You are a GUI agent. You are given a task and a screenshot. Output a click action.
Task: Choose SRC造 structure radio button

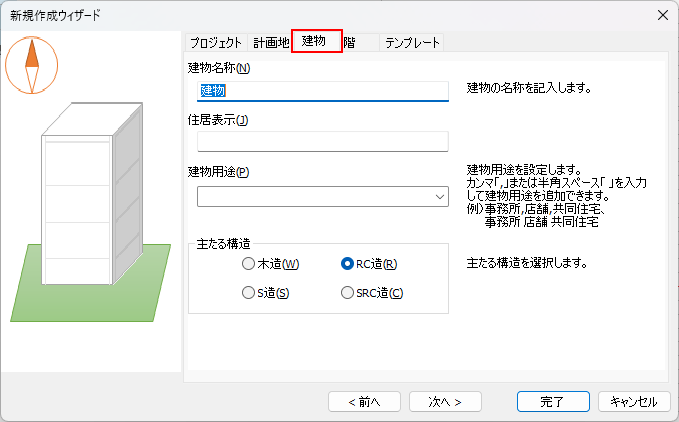[348, 293]
